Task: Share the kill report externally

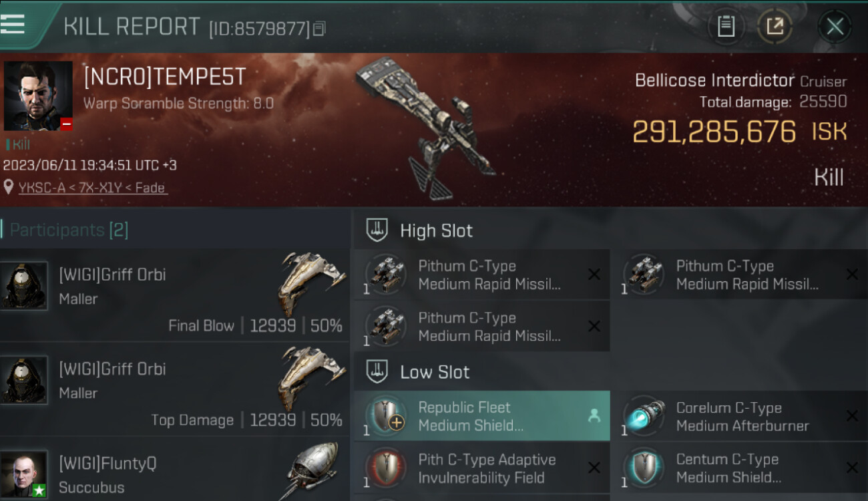Action: point(775,27)
